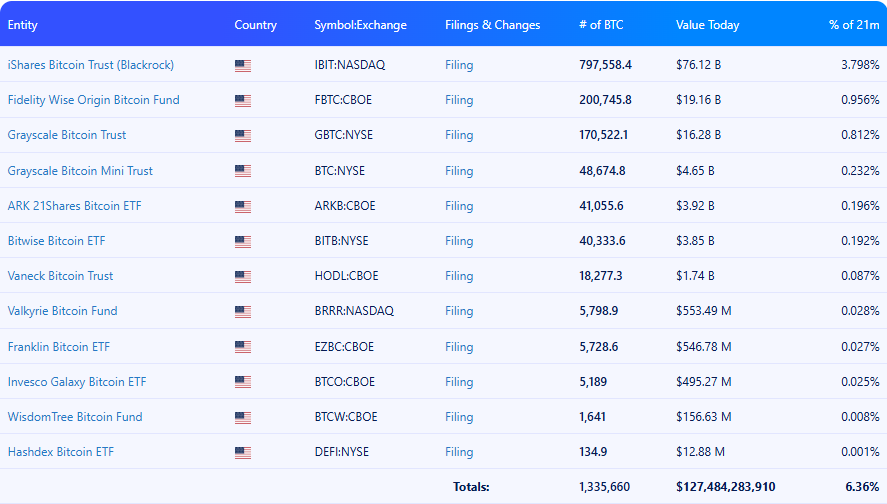Click the US flag in Fidelity Wise Origin row
The image size is (887, 504).
pyautogui.click(x=243, y=101)
